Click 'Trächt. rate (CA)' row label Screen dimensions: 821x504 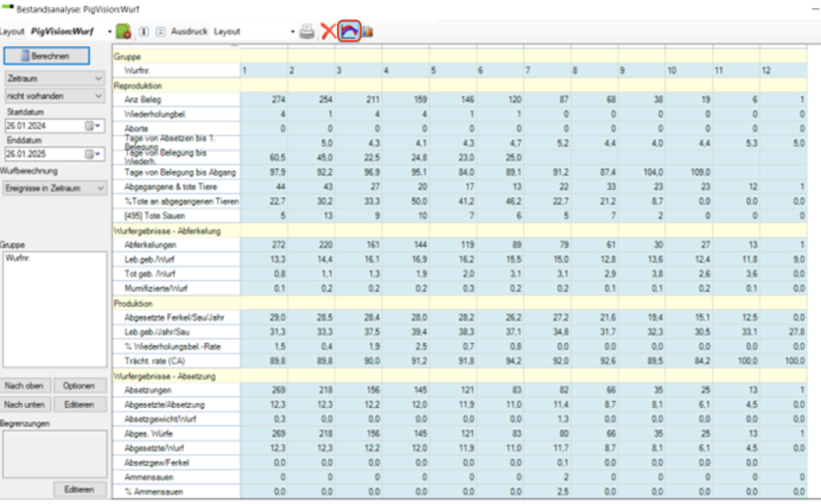pyautogui.click(x=155, y=361)
